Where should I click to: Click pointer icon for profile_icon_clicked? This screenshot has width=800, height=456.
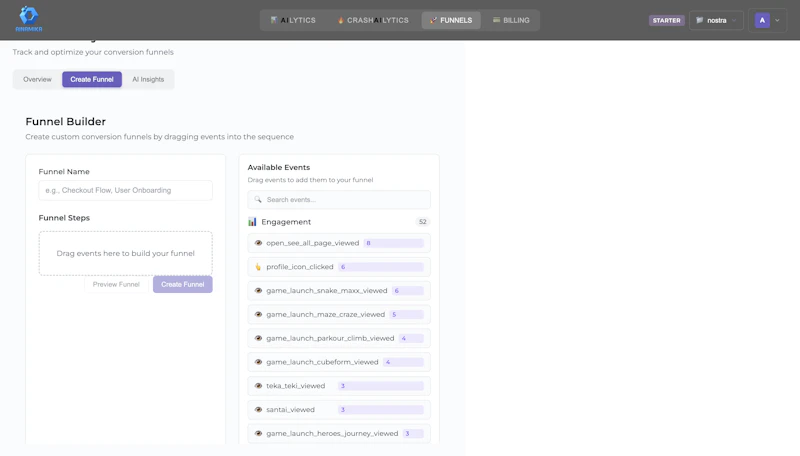tap(258, 267)
